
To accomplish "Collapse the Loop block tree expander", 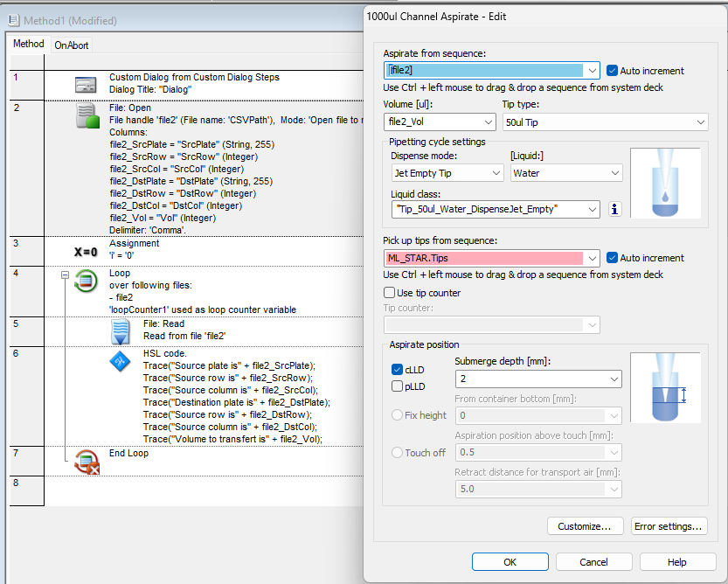I will pos(65,275).
